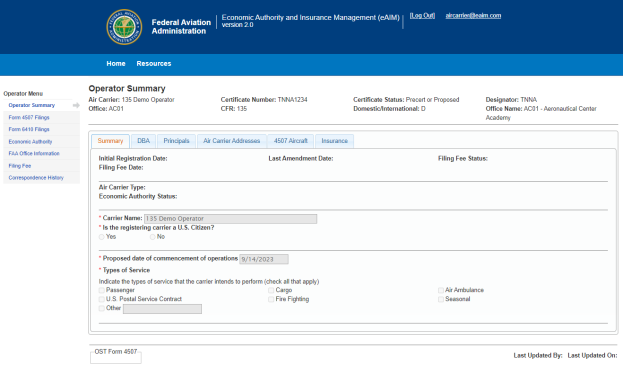
Task: Open Filing Fee sidebar link
Action: point(20,166)
